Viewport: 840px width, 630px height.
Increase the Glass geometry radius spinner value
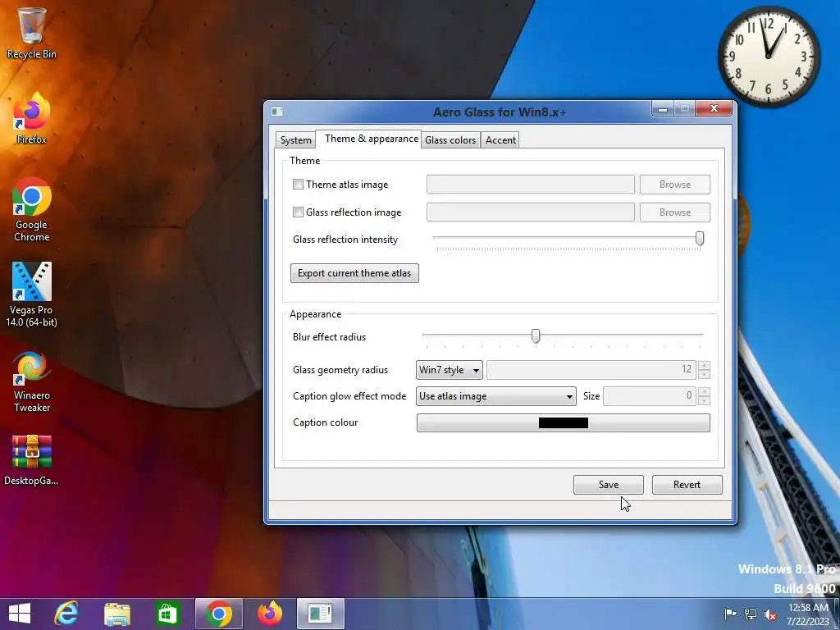pos(704,365)
